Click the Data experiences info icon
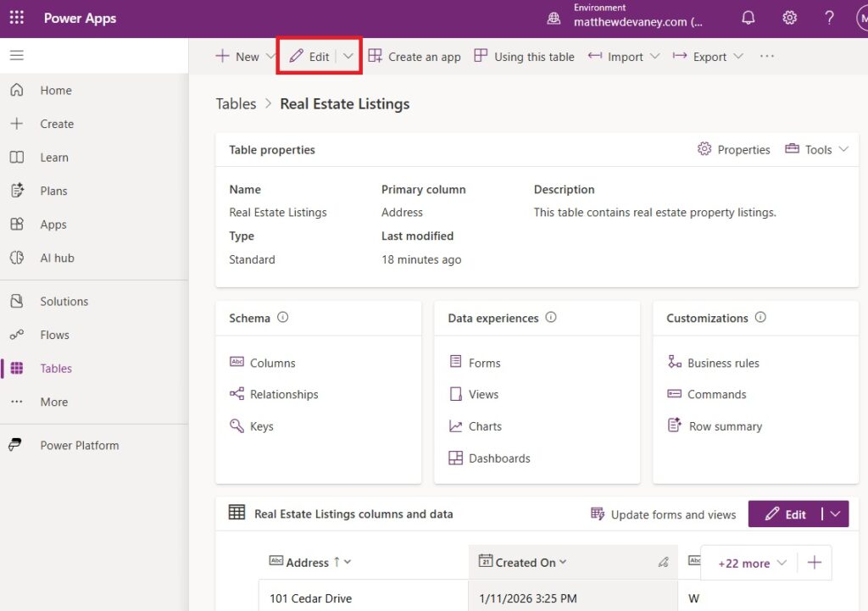The height and width of the screenshot is (611, 868). (x=551, y=318)
